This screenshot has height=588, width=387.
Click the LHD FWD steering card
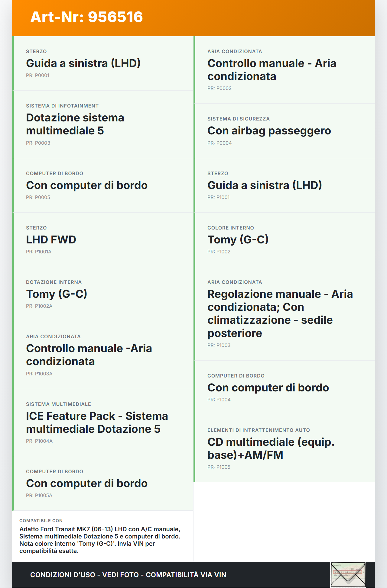pos(103,240)
